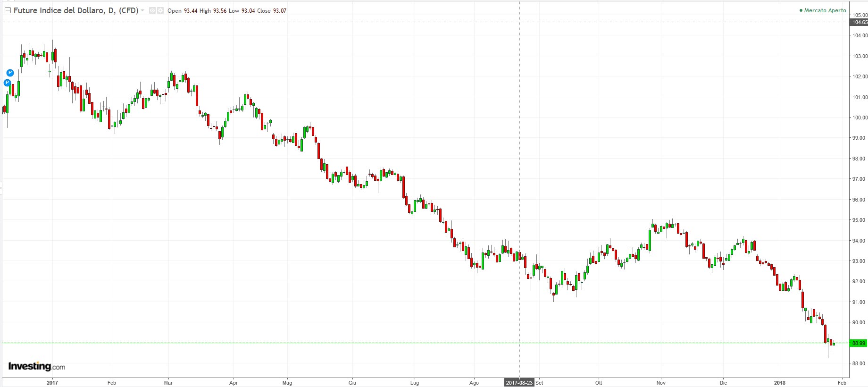The image size is (868, 387).
Task: Click the Nov label on time axis
Action: tap(661, 383)
